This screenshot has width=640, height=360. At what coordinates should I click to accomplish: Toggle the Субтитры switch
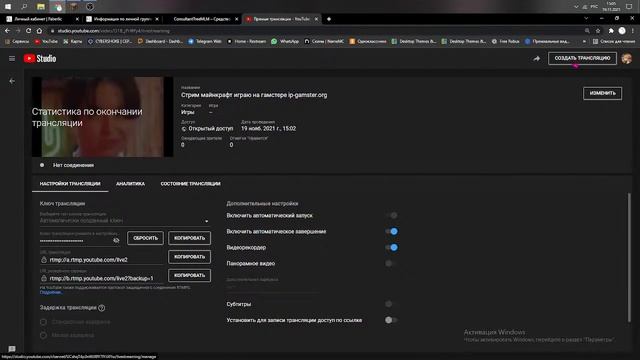(x=391, y=304)
